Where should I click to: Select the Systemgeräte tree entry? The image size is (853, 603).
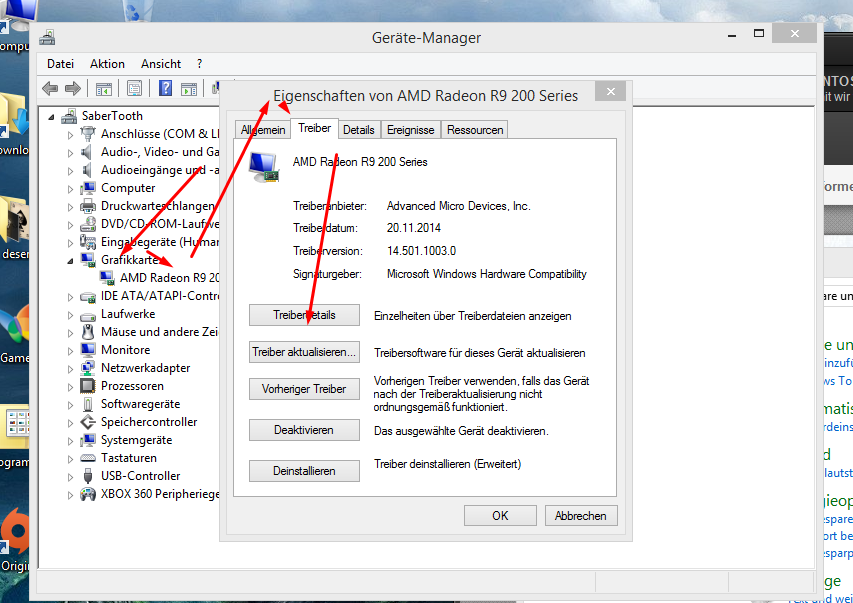[x=137, y=440]
